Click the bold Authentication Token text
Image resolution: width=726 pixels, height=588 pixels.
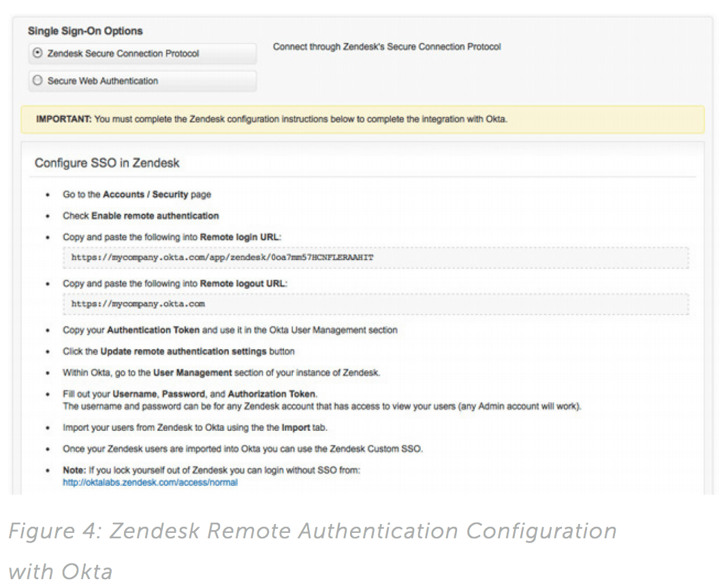153,330
